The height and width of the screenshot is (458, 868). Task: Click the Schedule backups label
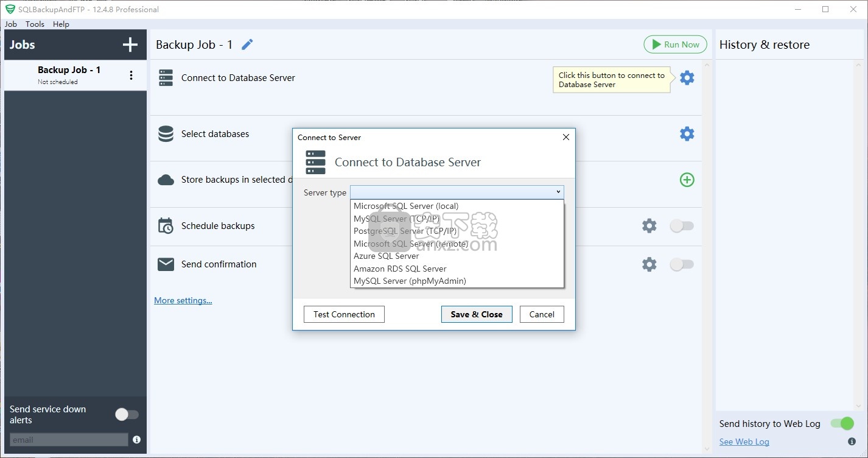pos(218,226)
